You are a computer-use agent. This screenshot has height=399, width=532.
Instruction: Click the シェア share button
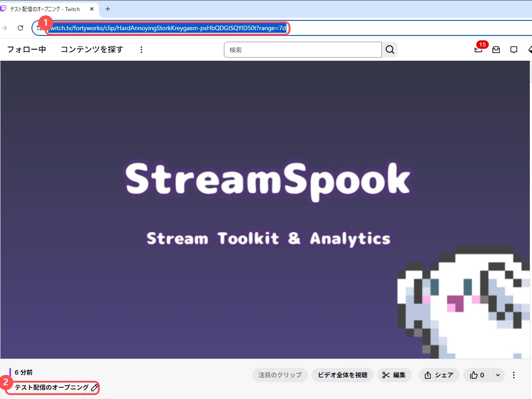point(439,375)
